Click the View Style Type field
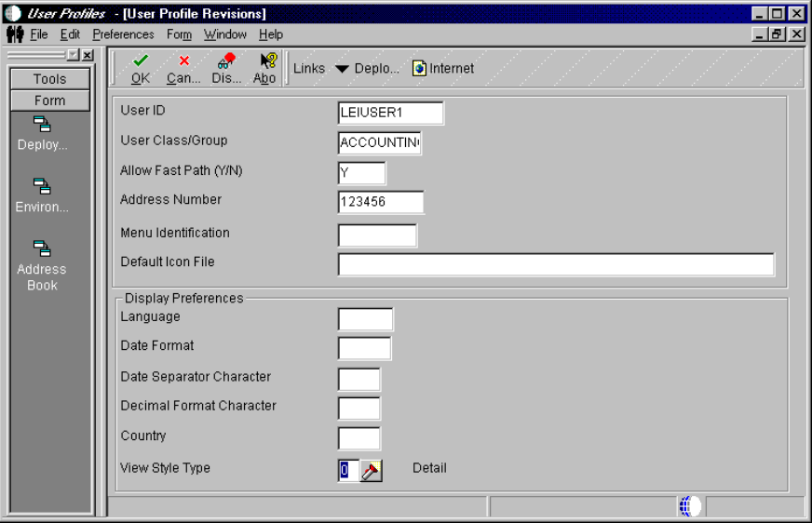The image size is (812, 523). coord(348,471)
